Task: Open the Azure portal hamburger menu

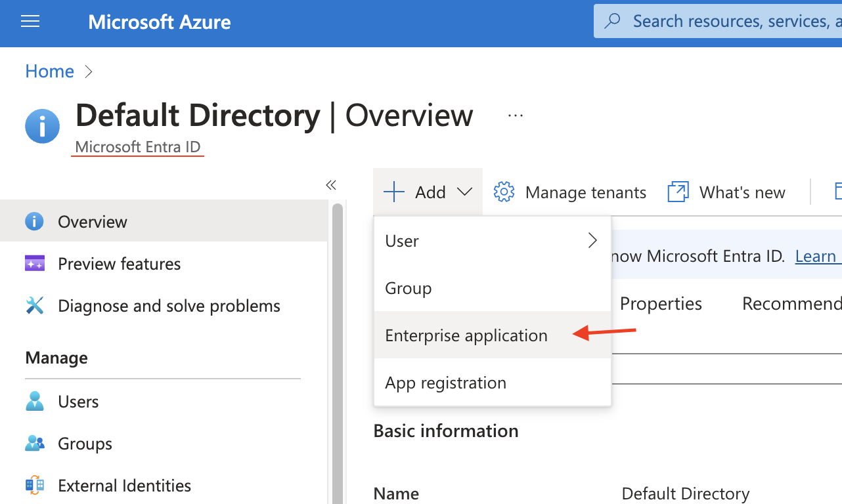Action: coord(30,22)
